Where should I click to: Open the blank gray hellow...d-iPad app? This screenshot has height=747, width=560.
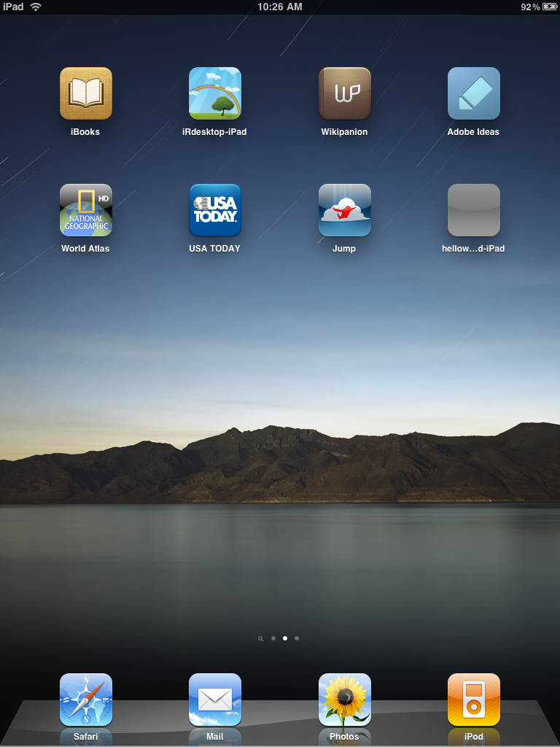pos(474,210)
